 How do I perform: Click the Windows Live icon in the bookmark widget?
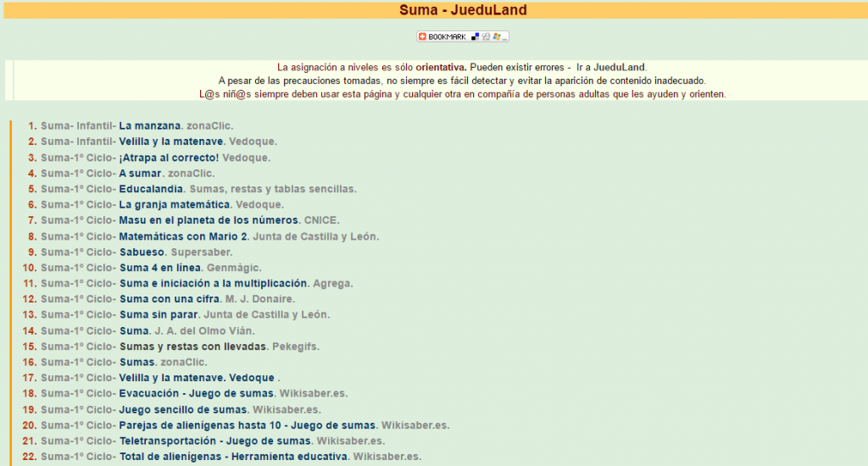point(496,36)
